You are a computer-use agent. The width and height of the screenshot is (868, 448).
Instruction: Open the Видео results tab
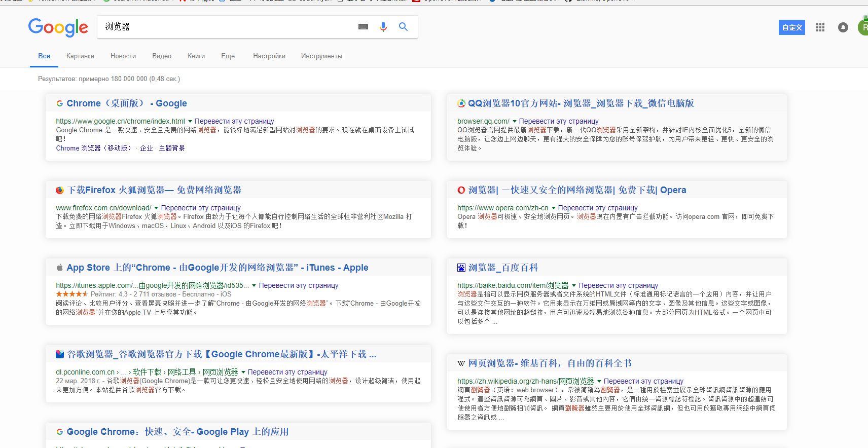pos(162,56)
